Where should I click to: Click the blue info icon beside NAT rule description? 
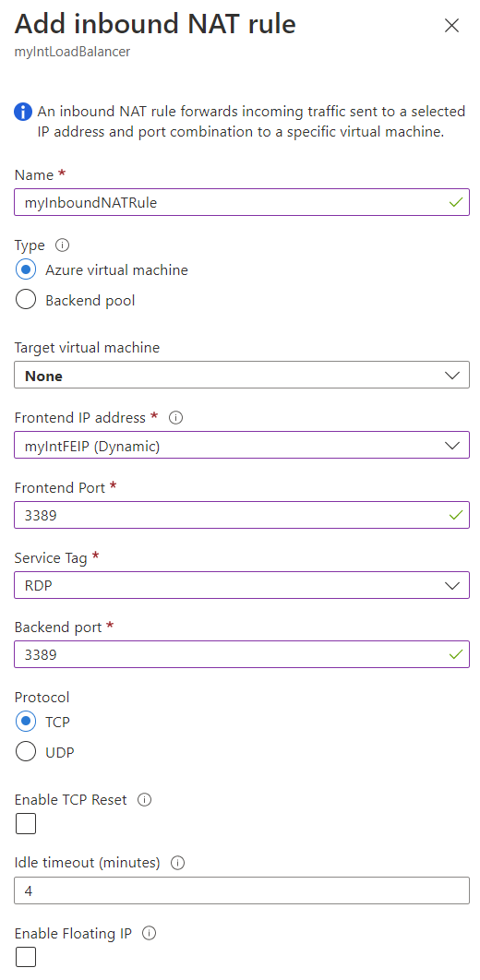(23, 113)
